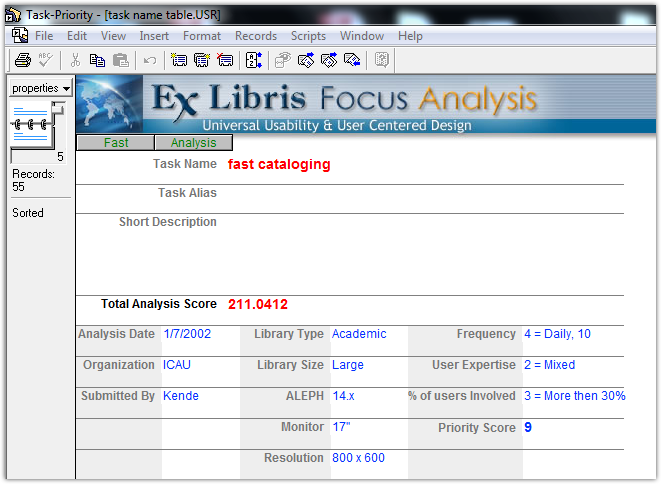Click the ABC spell check icon
The image size is (661, 484).
point(46,60)
